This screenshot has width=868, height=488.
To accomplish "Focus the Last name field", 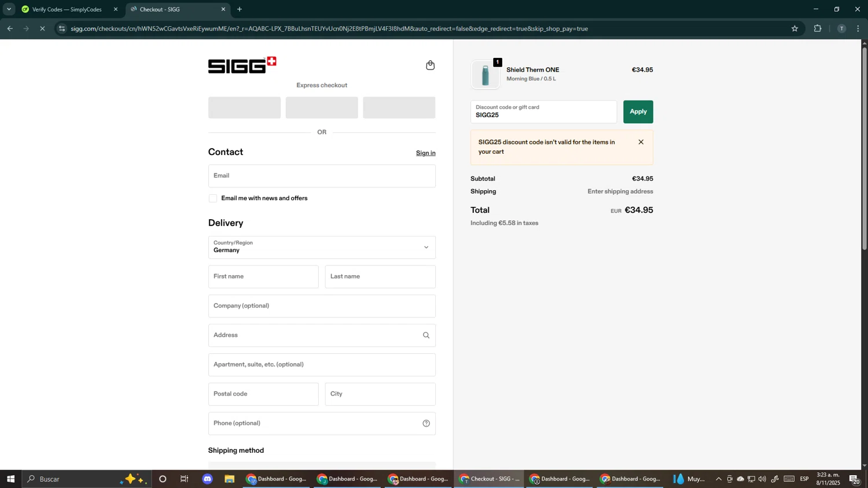I will pos(380,277).
